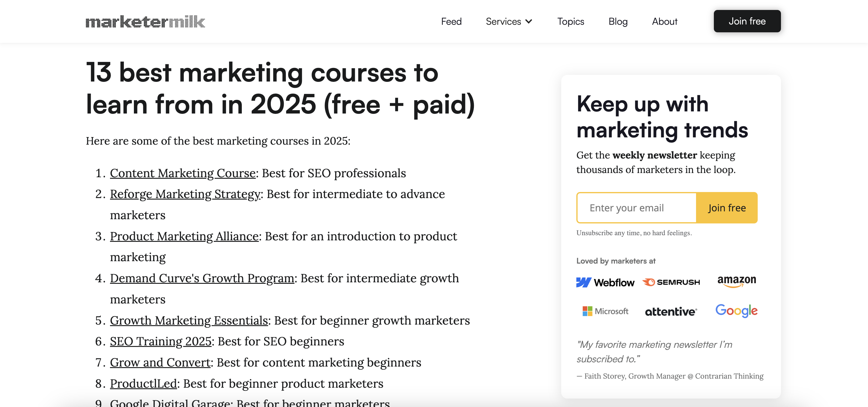The height and width of the screenshot is (407, 868).
Task: Open the Grow and Convert link
Action: click(x=160, y=362)
